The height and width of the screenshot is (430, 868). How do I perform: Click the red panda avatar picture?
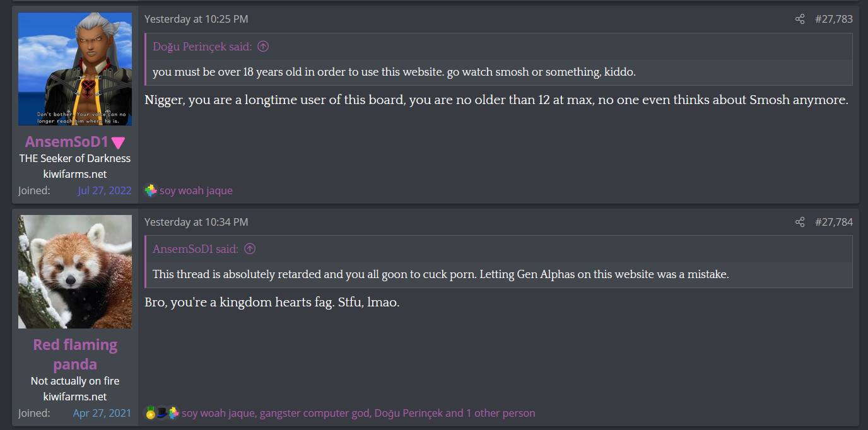(75, 272)
